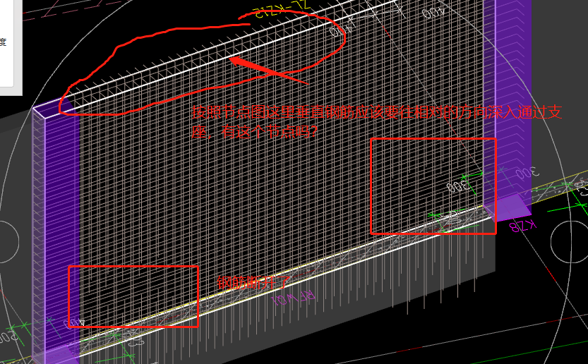Image resolution: width=588 pixels, height=364 pixels.
Task: Click the mirrored RFW01 wall label
Action: pos(293,299)
